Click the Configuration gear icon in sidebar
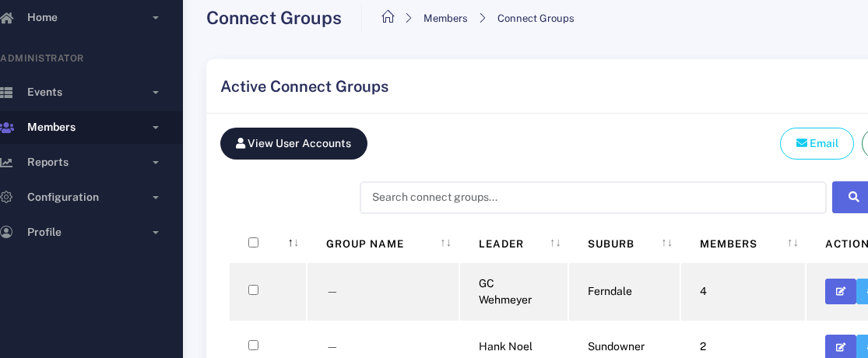 6,197
